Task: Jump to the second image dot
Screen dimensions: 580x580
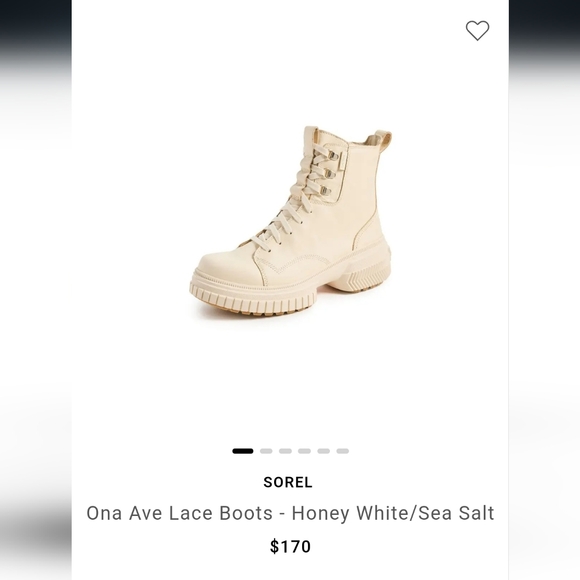Action: pyautogui.click(x=266, y=451)
